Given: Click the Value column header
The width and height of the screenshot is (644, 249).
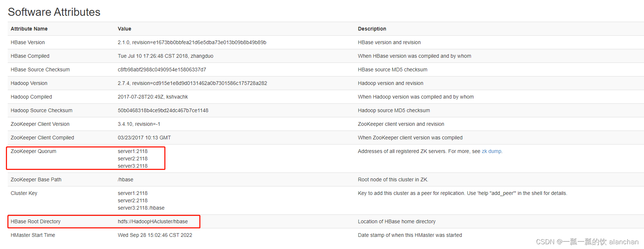Looking at the screenshot, I should coord(124,29).
